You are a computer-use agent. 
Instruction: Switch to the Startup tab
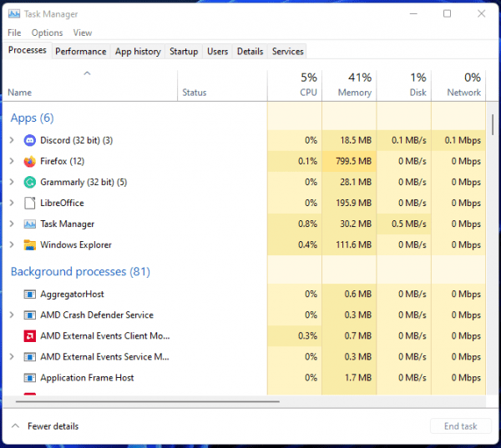(x=184, y=52)
